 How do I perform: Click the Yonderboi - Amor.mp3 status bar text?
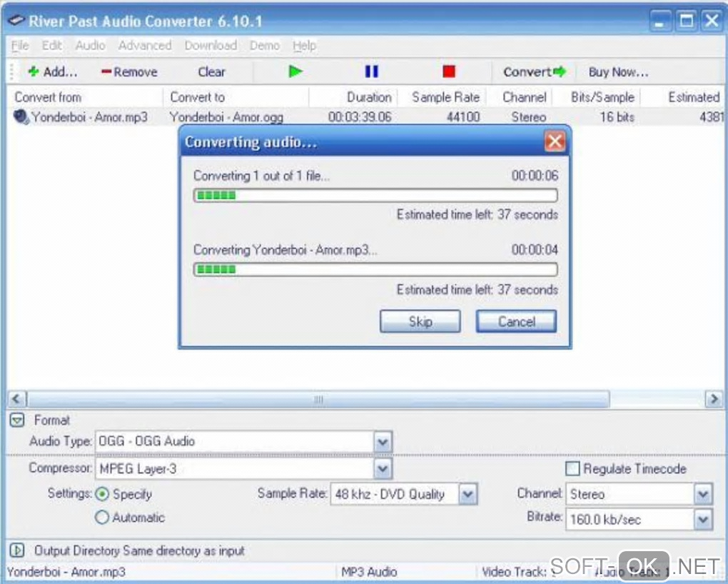[66, 571]
